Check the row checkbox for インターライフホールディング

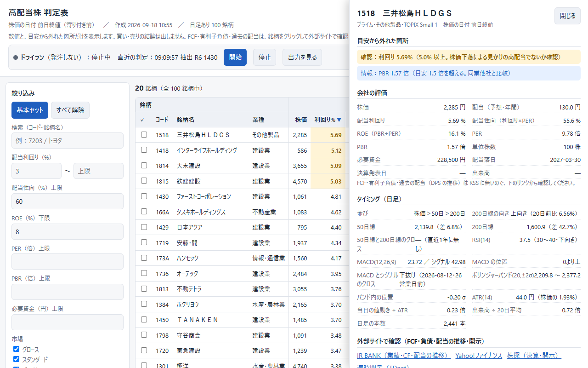click(144, 150)
